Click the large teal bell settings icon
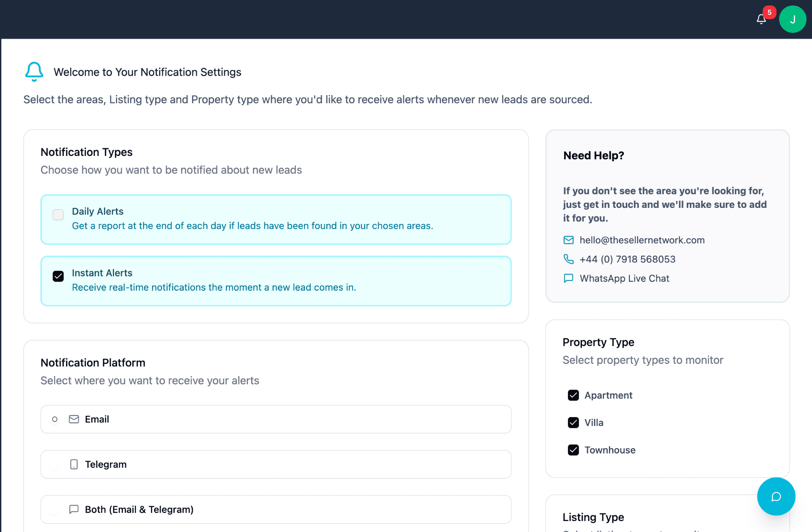Viewport: 812px width, 532px height. [x=34, y=71]
